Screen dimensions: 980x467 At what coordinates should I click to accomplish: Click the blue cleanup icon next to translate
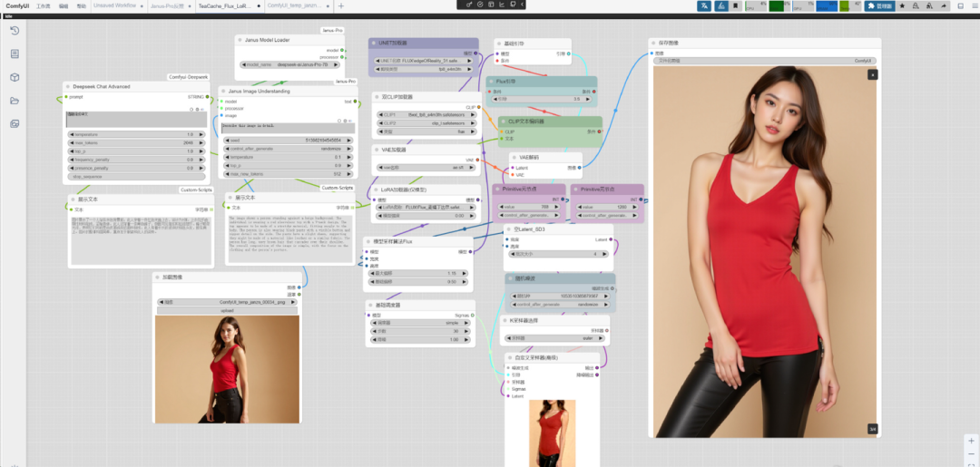(721, 5)
